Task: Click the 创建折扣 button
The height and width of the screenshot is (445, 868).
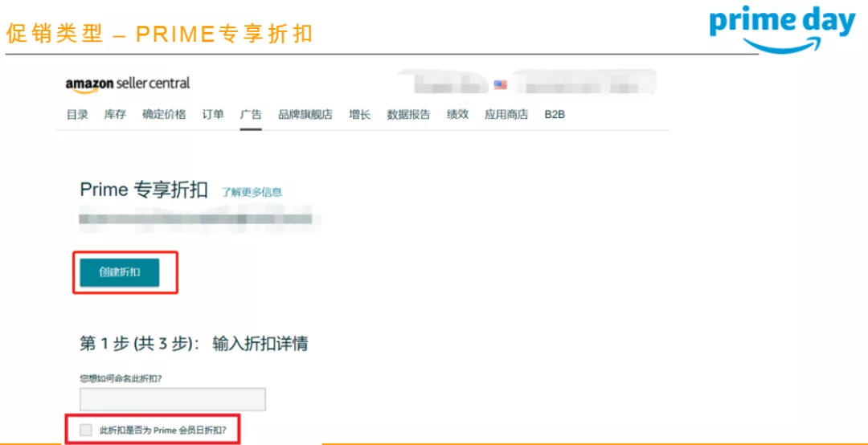Action: click(120, 272)
